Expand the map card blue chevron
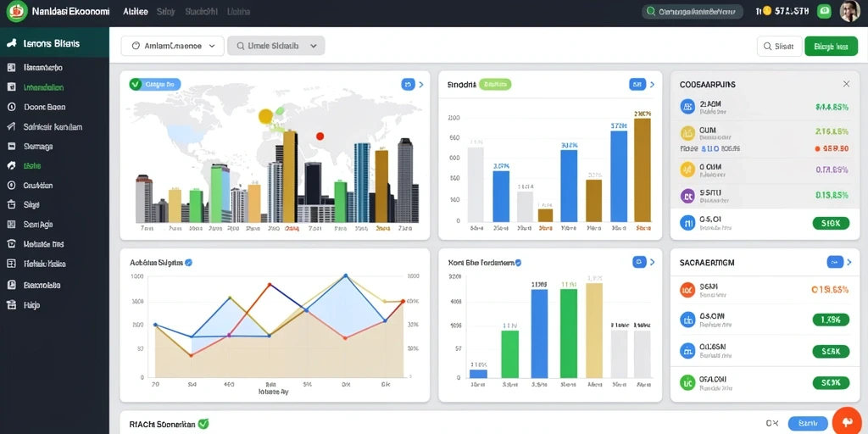The width and height of the screenshot is (868, 434). click(x=421, y=85)
